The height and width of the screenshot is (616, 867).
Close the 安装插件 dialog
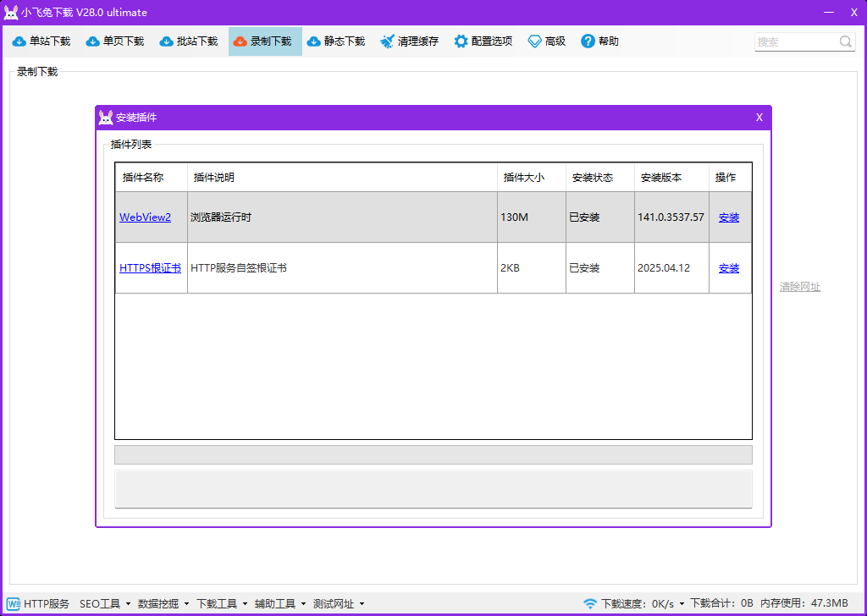[759, 118]
